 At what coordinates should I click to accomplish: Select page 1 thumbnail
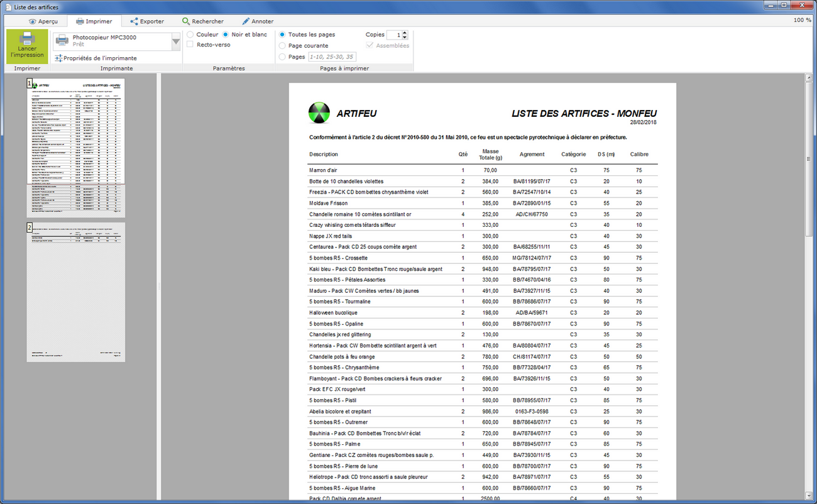(75, 148)
